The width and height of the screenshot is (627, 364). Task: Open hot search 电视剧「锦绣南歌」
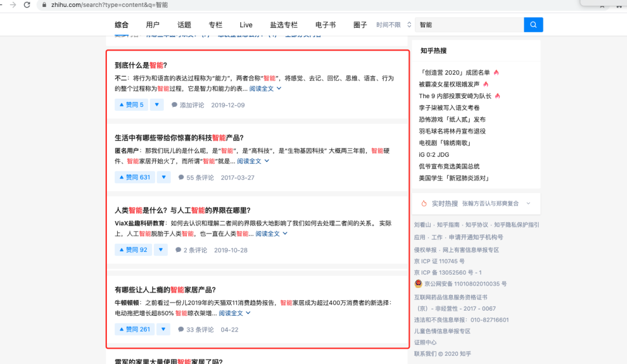tap(446, 142)
